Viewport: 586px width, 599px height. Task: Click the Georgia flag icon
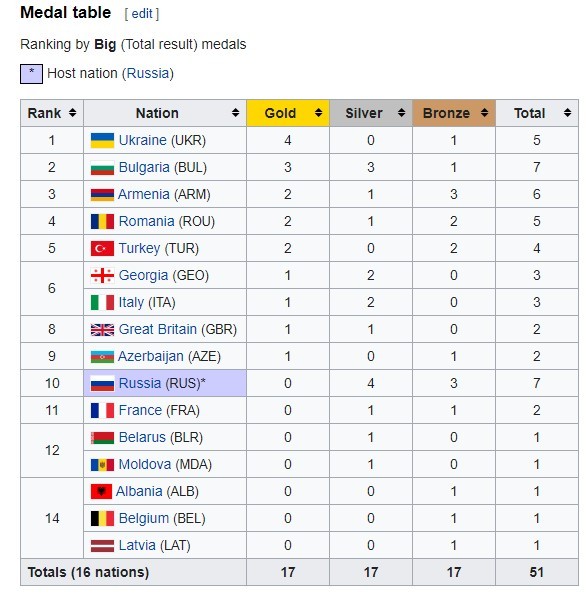point(102,275)
